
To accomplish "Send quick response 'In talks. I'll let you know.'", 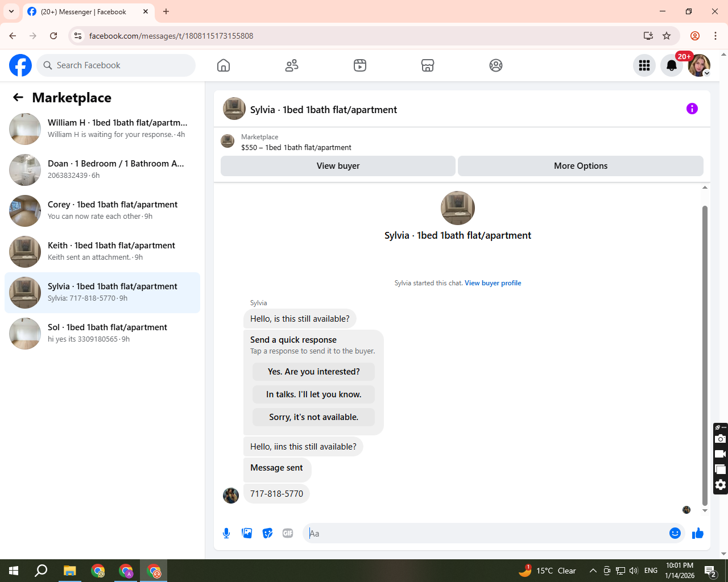I will click(x=314, y=394).
